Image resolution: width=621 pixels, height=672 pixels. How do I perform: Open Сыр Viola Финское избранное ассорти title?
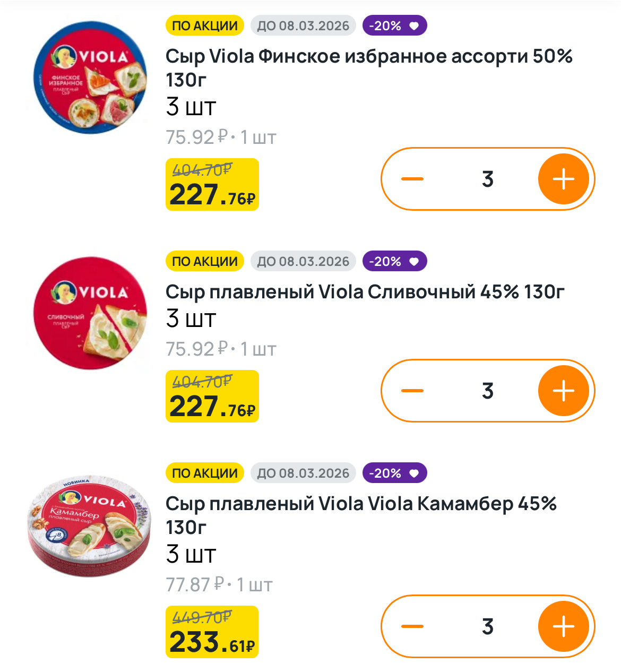coord(369,67)
